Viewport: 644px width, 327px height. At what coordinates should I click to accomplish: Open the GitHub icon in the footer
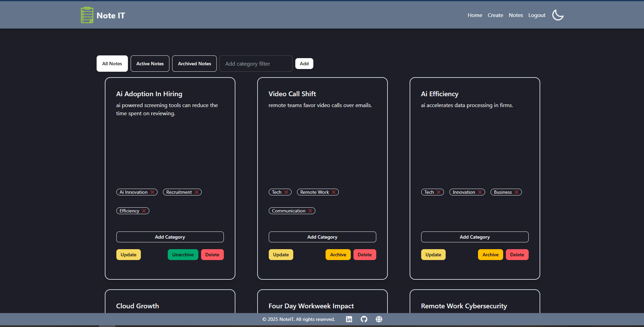point(364,319)
